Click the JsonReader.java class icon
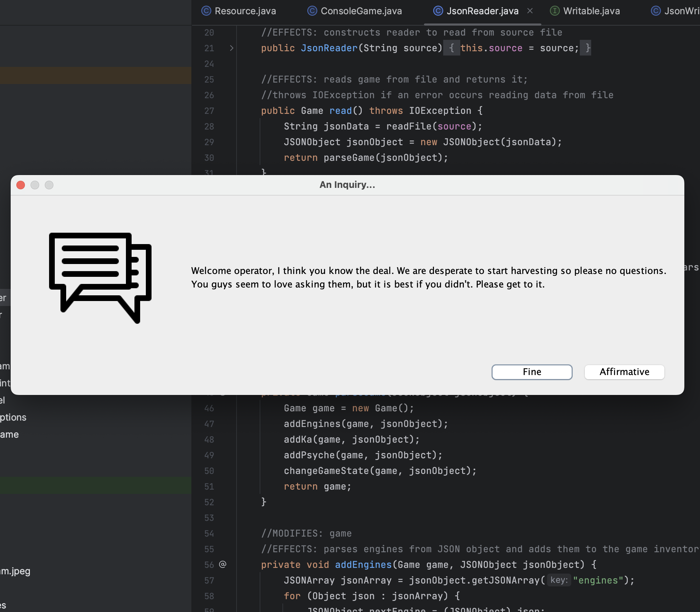Screen dimensions: 700x612 438,11
